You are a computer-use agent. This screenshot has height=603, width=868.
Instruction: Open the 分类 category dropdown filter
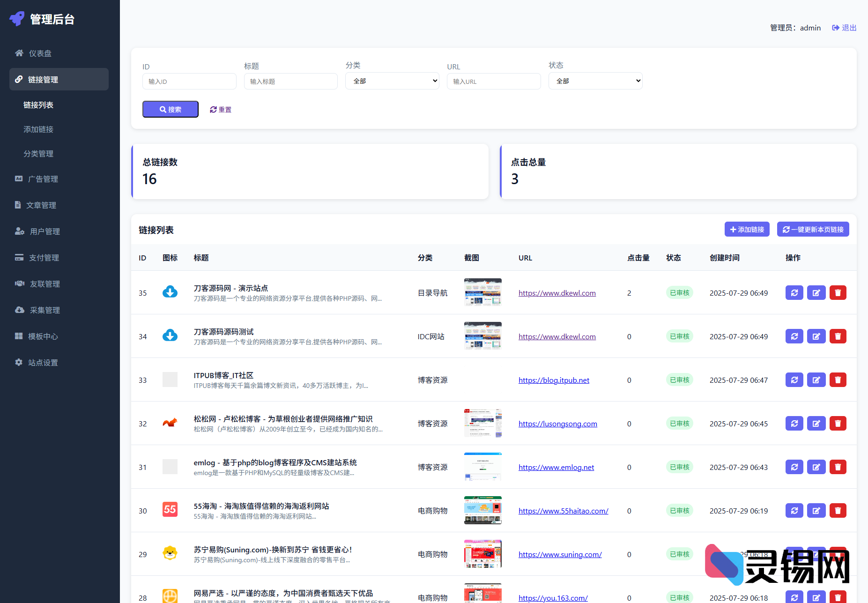pos(392,81)
